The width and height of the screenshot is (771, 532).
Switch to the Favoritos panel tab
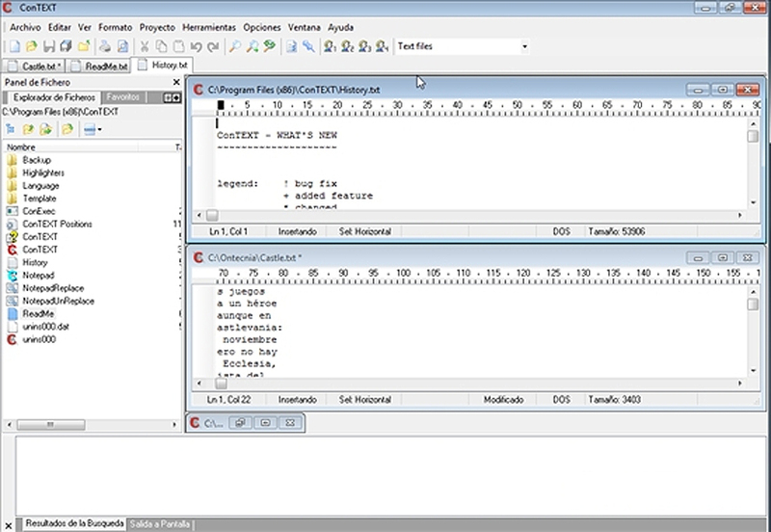click(x=123, y=97)
